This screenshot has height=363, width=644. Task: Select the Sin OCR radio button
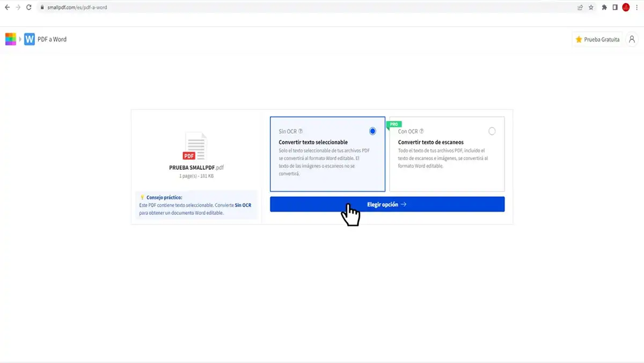[x=372, y=130]
